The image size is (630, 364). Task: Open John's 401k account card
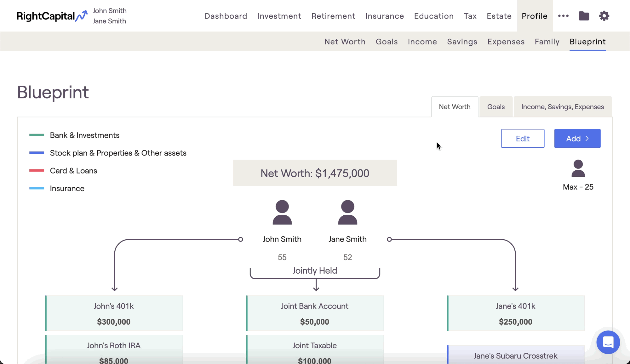coord(114,313)
